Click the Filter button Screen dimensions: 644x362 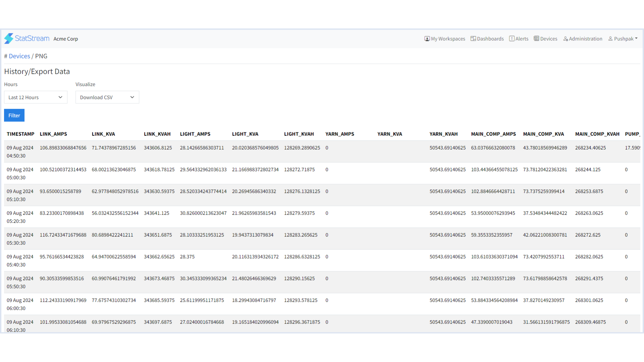(x=14, y=115)
